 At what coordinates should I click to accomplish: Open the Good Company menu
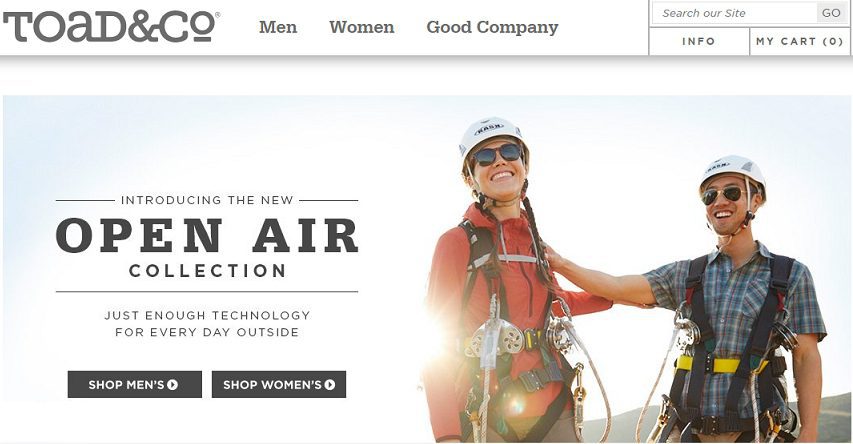(x=492, y=27)
